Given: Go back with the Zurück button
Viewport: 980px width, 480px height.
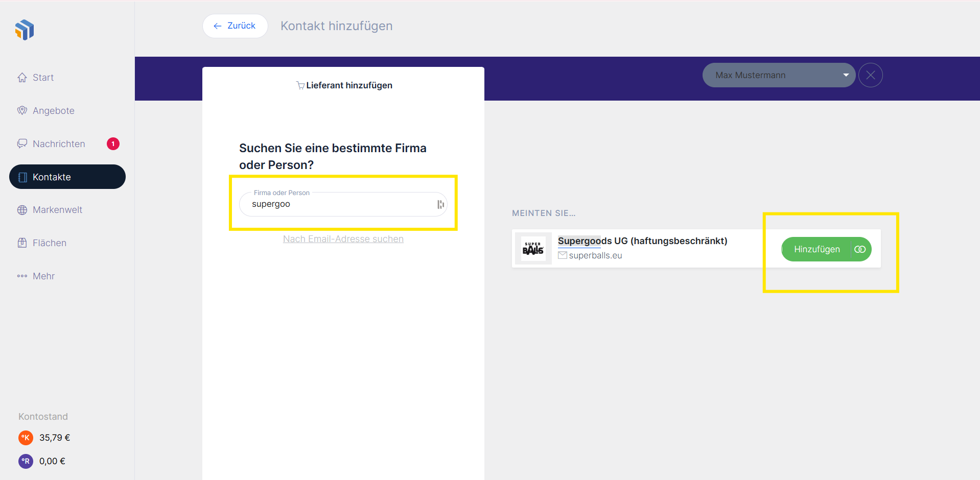Looking at the screenshot, I should tap(235, 26).
